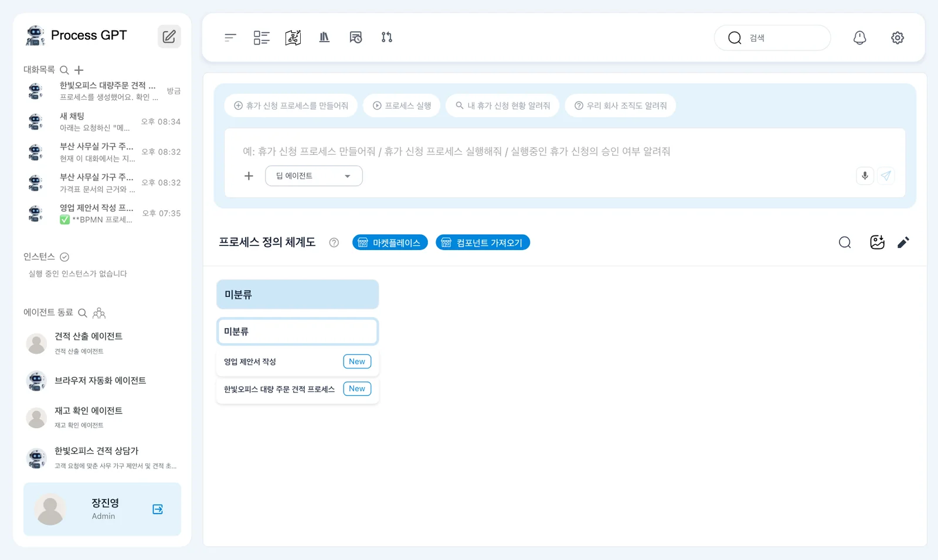Viewport: 938px width, 560px height.
Task: Open the 영업 제안서 작성 conversation at 07:35
Action: 103,214
